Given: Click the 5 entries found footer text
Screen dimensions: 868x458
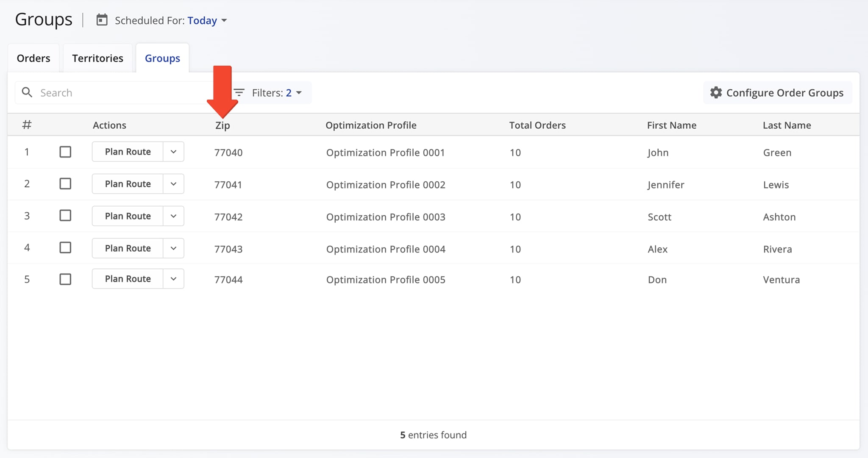Looking at the screenshot, I should point(433,435).
